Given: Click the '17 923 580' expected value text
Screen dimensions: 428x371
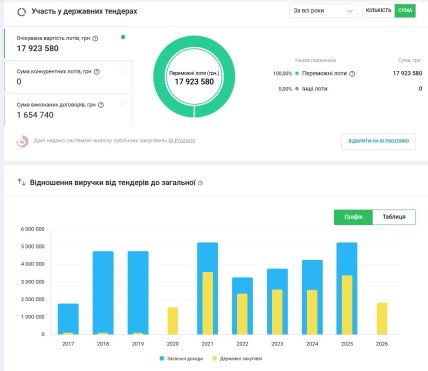Looking at the screenshot, I should coord(38,48).
